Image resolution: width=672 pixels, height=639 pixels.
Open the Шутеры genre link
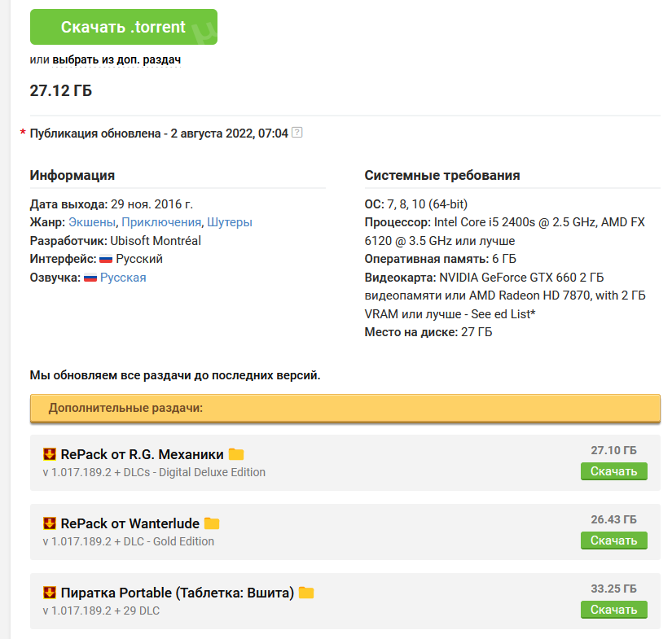click(x=230, y=222)
